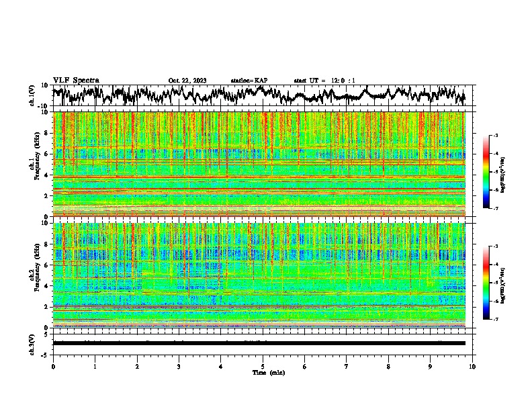
Task: Click the ch.1 spectrogram color bar
Action: coord(486,172)
